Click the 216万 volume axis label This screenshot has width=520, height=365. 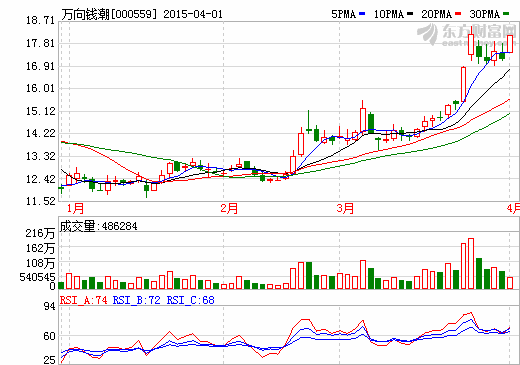pyautogui.click(x=40, y=233)
